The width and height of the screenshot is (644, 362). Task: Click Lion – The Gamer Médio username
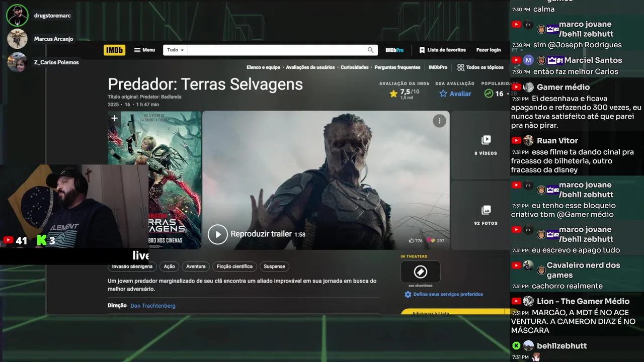pos(583,301)
